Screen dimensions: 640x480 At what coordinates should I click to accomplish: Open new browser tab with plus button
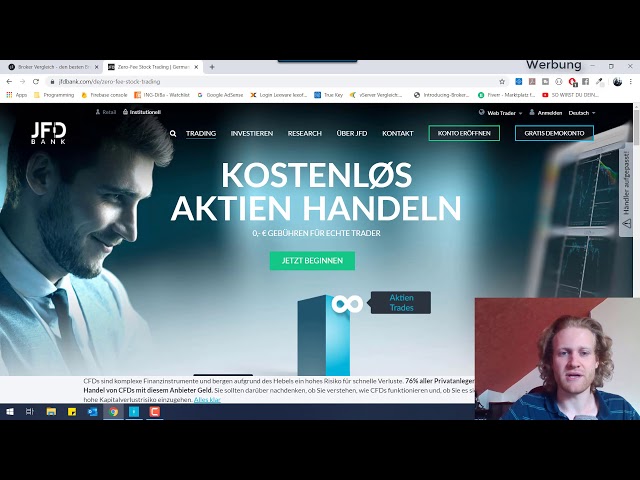coord(212,67)
